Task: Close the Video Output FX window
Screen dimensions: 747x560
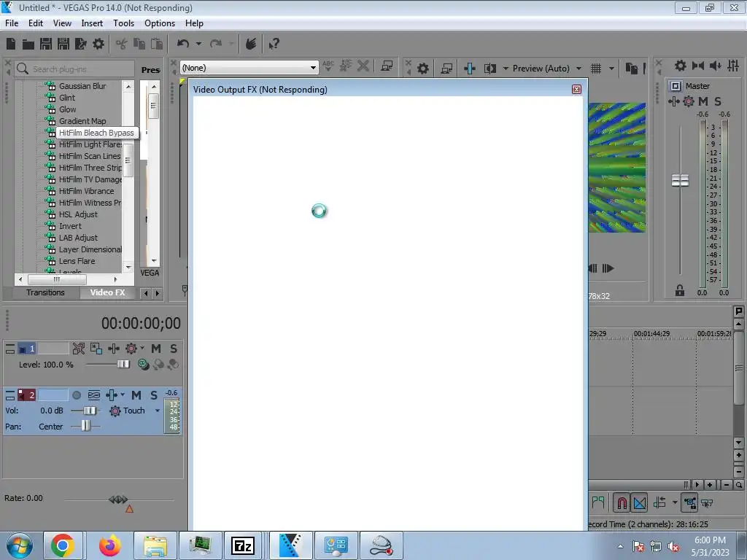Action: click(x=576, y=90)
